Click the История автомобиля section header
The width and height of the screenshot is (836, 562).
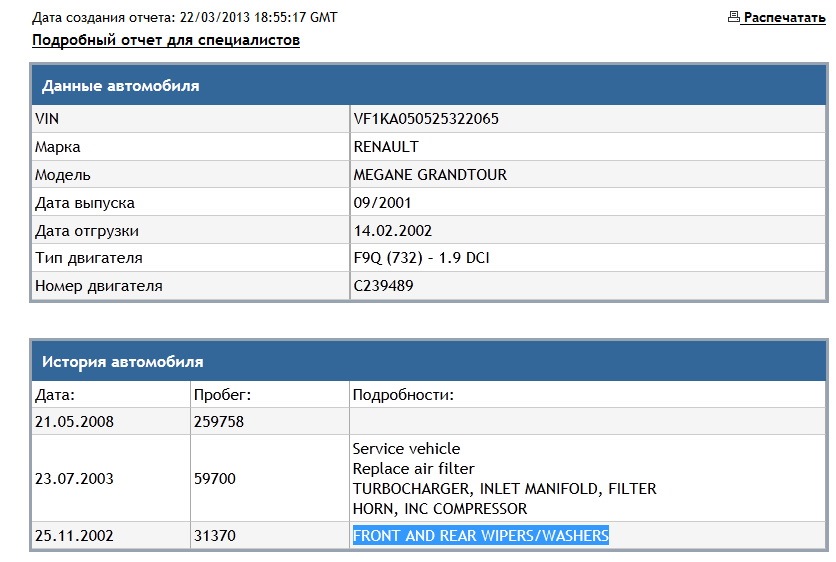[429, 362]
